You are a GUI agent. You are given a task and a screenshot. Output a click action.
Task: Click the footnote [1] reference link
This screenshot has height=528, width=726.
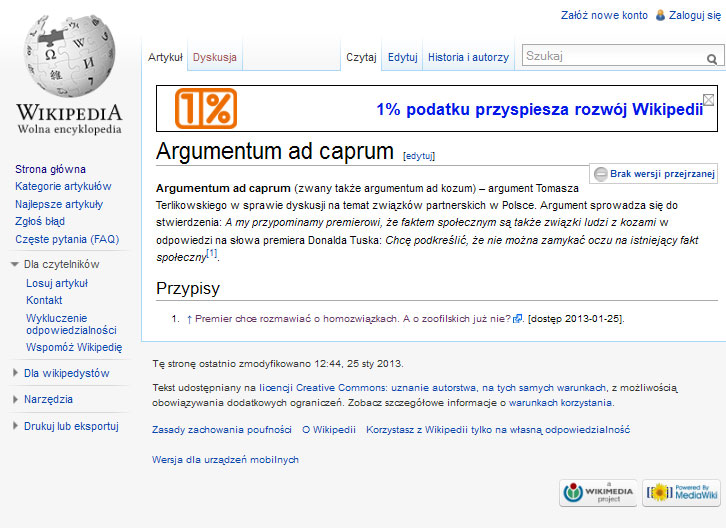click(212, 253)
